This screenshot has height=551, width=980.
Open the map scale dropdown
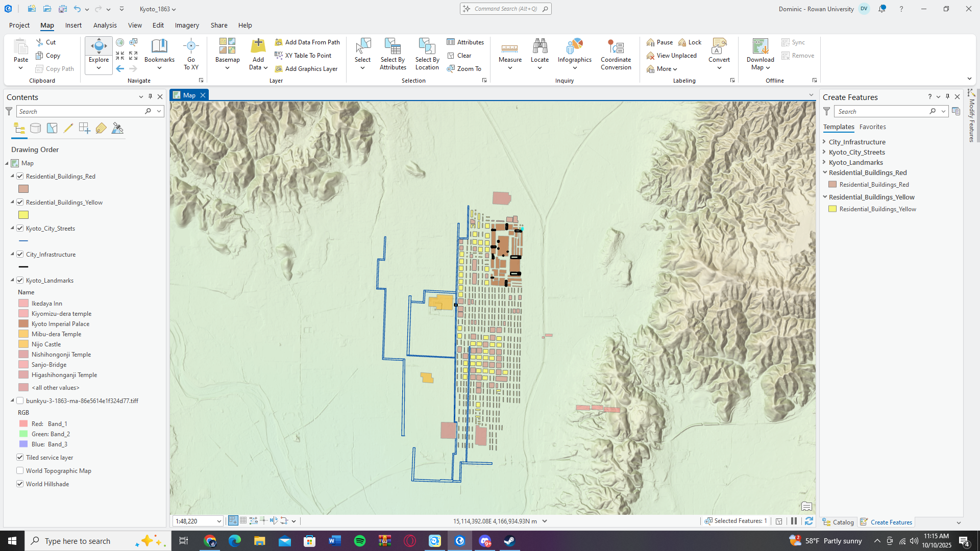coord(219,521)
